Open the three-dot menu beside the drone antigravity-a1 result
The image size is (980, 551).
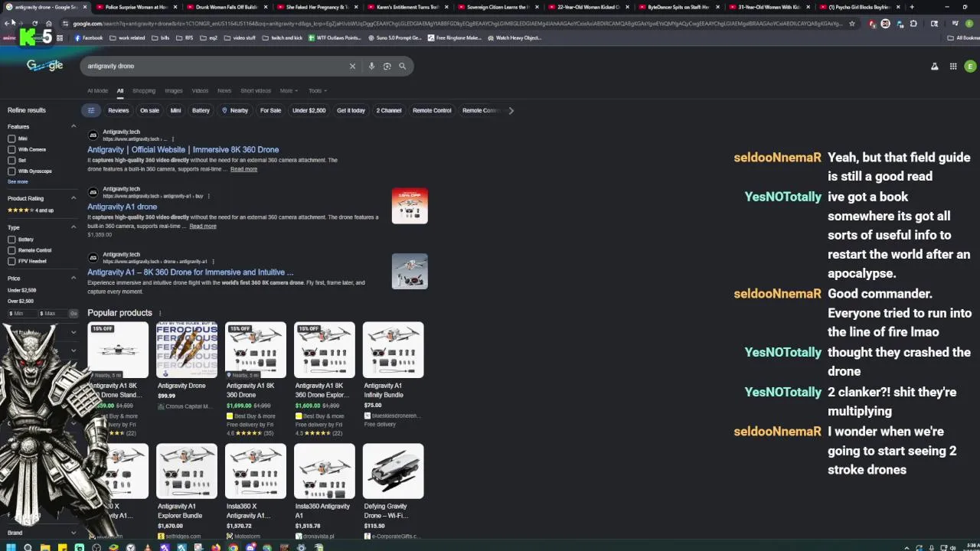(x=213, y=262)
